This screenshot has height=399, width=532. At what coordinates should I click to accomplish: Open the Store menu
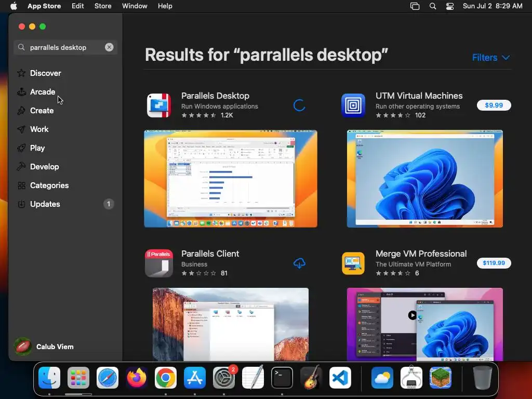[103, 6]
